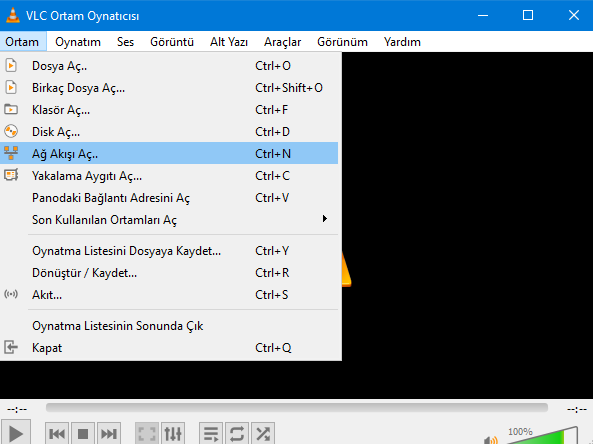This screenshot has height=444, width=593.
Task: Stop playback
Action: (83, 433)
